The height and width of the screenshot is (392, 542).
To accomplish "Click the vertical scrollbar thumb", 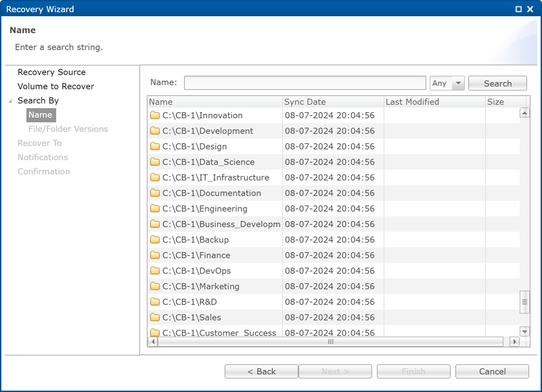I will [x=524, y=302].
